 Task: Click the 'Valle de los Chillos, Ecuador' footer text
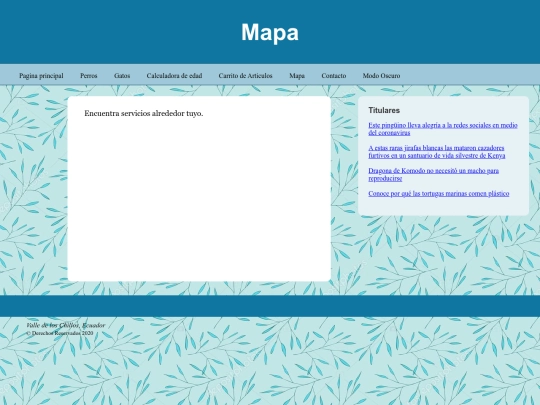pyautogui.click(x=65, y=325)
